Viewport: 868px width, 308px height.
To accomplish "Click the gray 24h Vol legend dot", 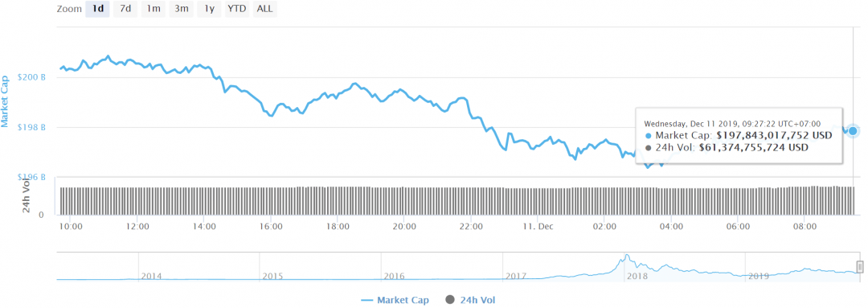I will coord(450,300).
